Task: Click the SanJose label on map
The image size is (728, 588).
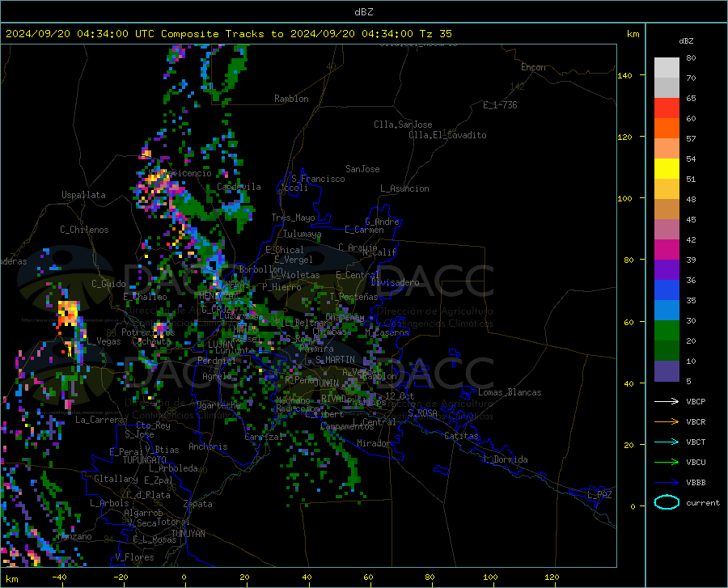Action: [x=362, y=169]
